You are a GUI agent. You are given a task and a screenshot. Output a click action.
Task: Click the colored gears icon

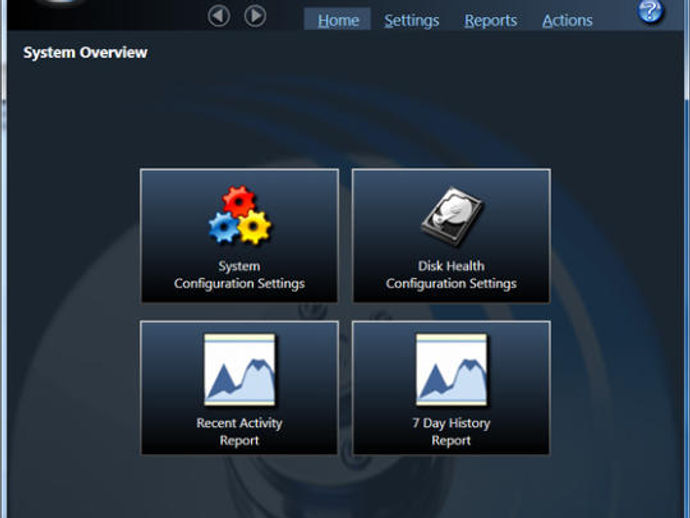pos(240,215)
